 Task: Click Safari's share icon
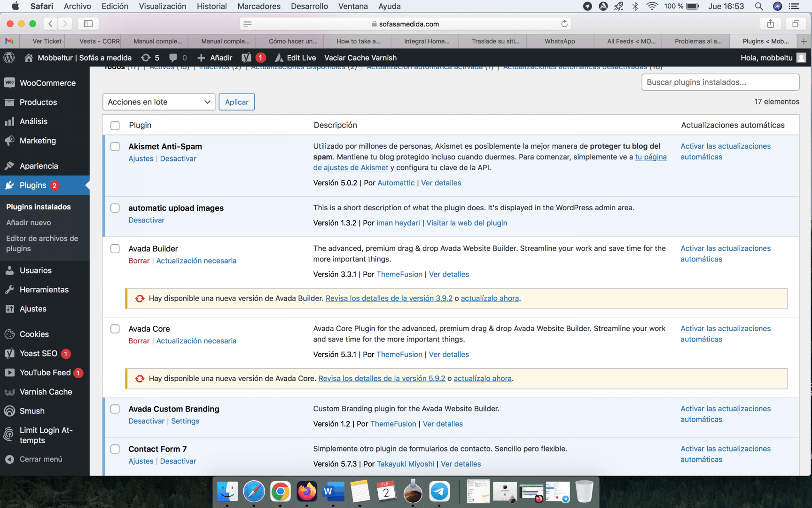770,24
